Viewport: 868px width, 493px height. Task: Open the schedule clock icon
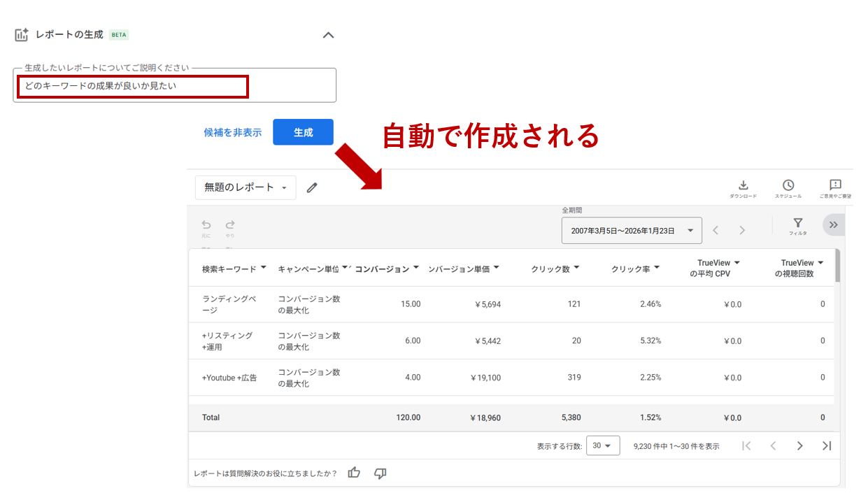click(x=788, y=185)
